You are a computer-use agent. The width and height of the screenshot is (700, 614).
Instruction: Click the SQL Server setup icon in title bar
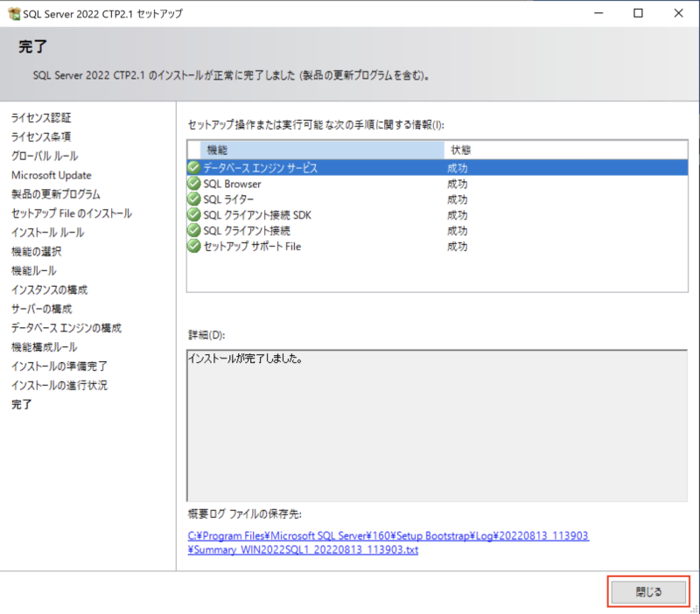click(x=14, y=14)
